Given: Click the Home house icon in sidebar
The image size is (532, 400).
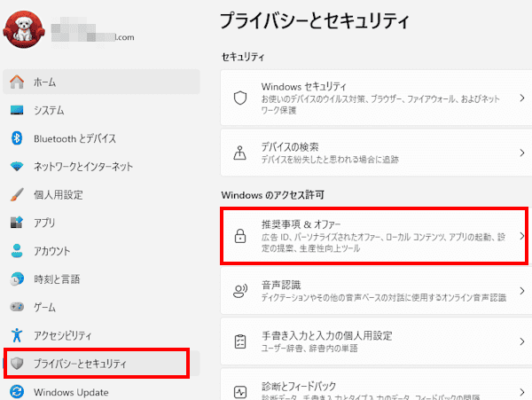Looking at the screenshot, I should [17, 82].
